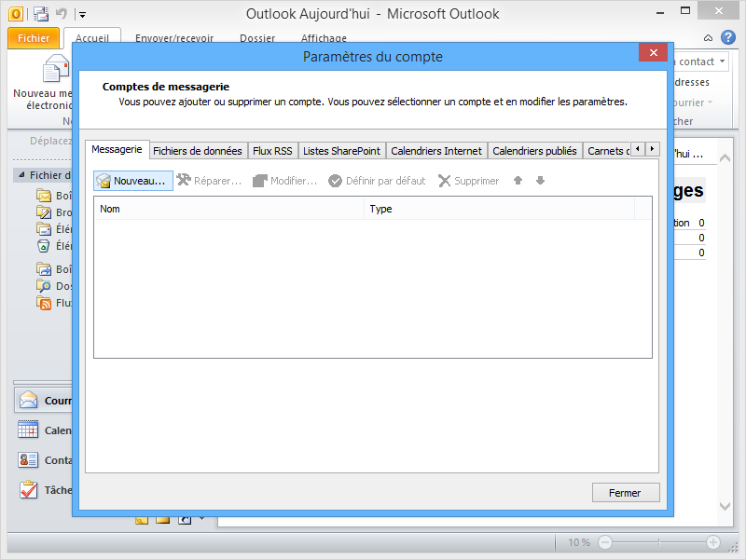
Task: Open the Calendriers Internet tab
Action: pyautogui.click(x=436, y=150)
